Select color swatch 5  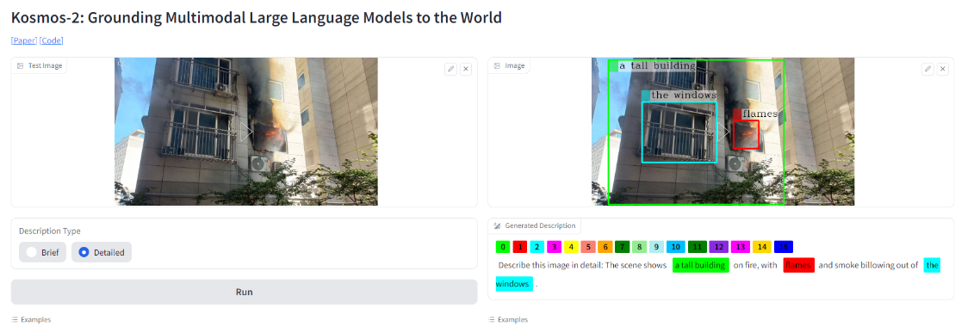coord(588,247)
